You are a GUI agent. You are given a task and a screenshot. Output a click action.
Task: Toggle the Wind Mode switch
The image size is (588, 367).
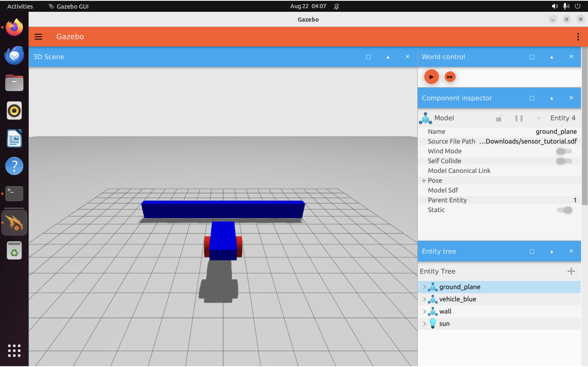(564, 151)
